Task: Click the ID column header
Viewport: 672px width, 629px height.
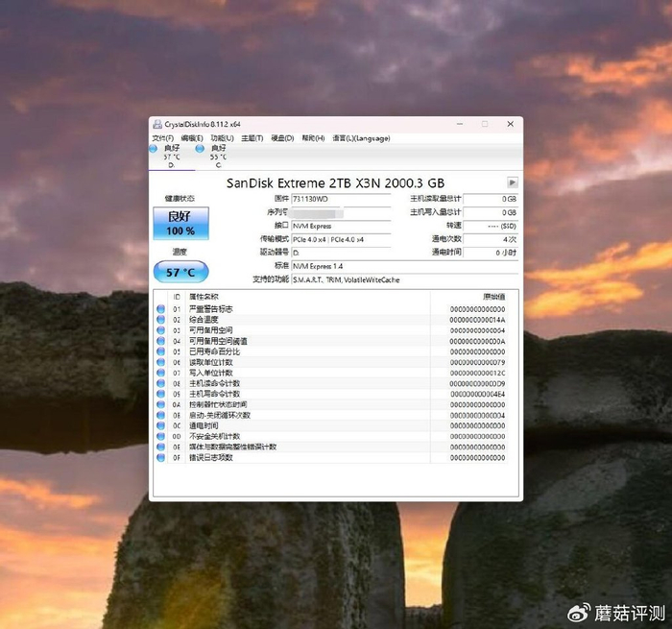Action: 177,297
